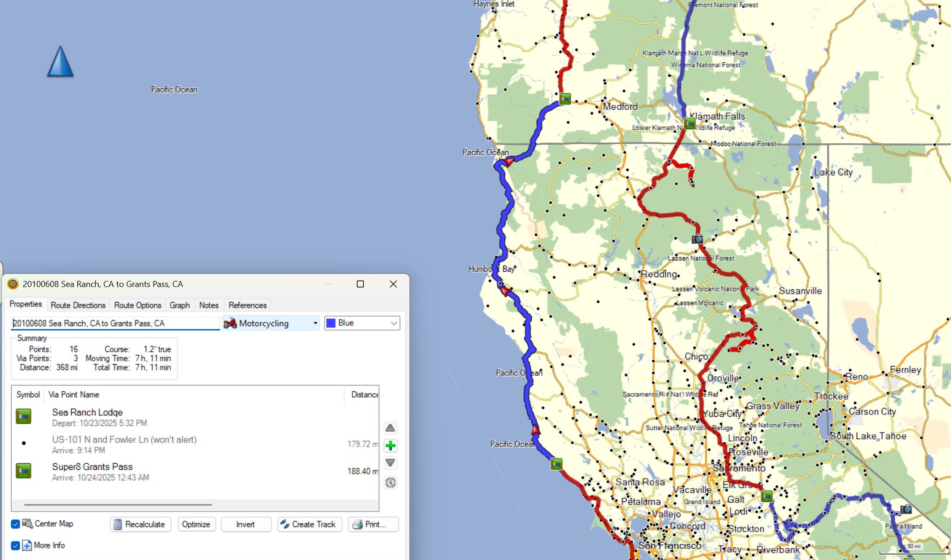Viewport: 951px width, 560px height.
Task: Move selected via point up with arrow
Action: (x=390, y=428)
